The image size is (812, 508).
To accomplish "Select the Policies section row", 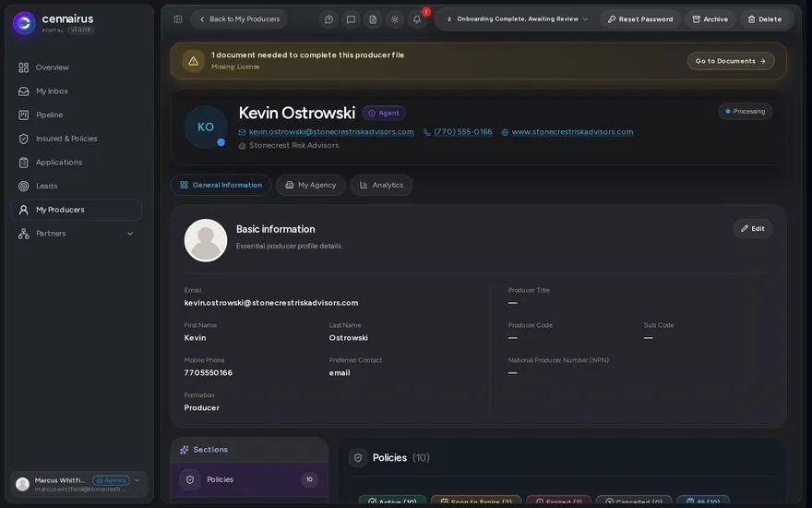I will (249, 480).
